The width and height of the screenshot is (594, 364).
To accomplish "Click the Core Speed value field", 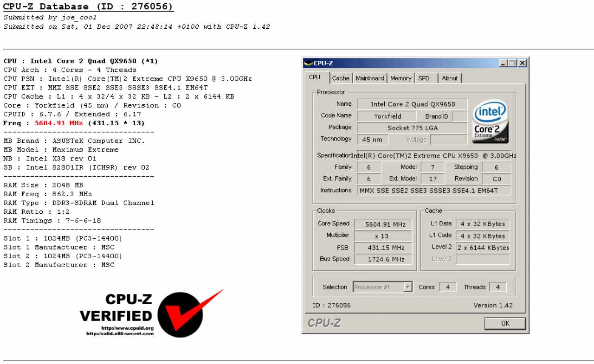I will click(383, 224).
